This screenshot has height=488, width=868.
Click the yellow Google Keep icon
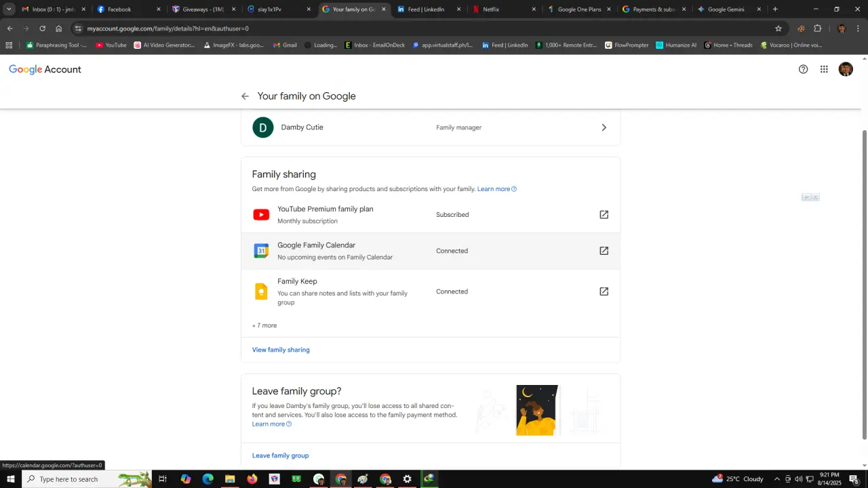pyautogui.click(x=261, y=291)
